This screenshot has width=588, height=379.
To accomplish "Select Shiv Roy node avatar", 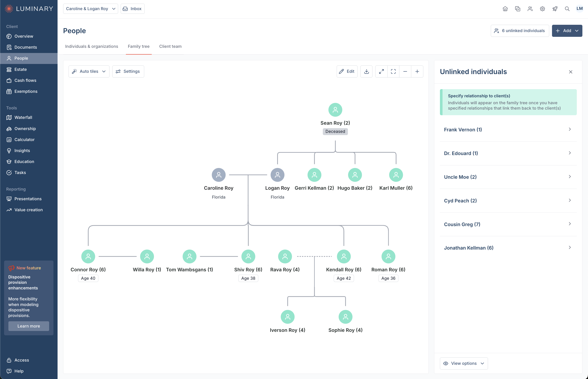I will point(248,256).
